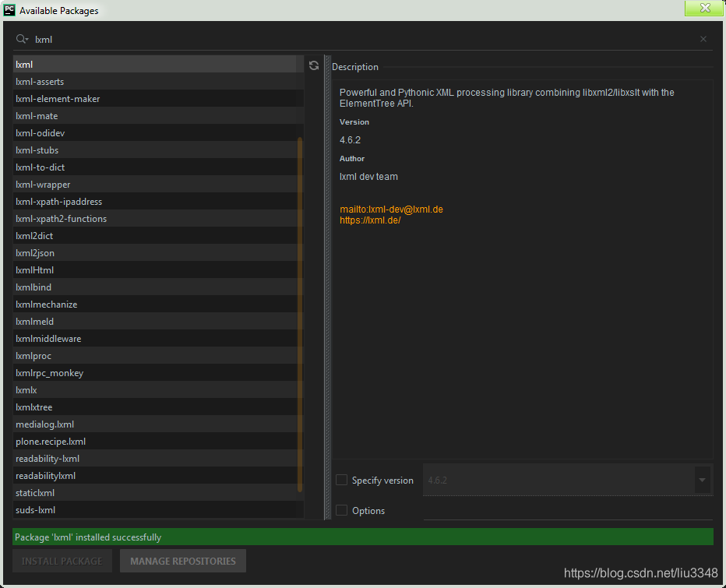Enable the Specify version checkbox
This screenshot has height=588, width=726.
[341, 480]
